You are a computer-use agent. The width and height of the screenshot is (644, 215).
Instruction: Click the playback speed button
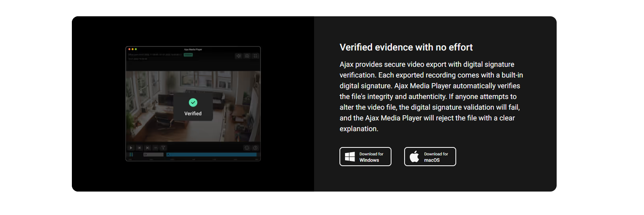(x=155, y=148)
